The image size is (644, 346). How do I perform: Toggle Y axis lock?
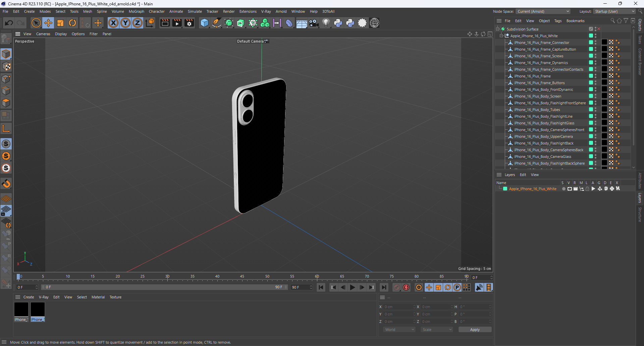[125, 23]
